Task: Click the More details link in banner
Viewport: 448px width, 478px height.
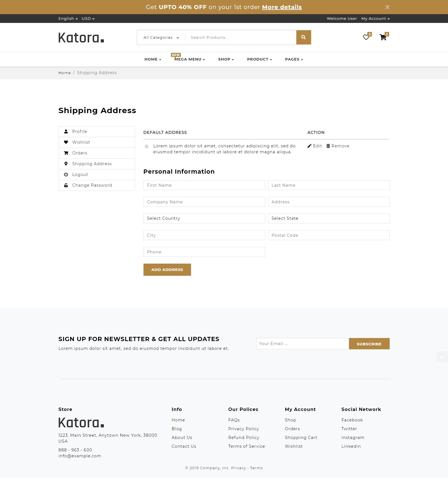Action: tap(282, 7)
